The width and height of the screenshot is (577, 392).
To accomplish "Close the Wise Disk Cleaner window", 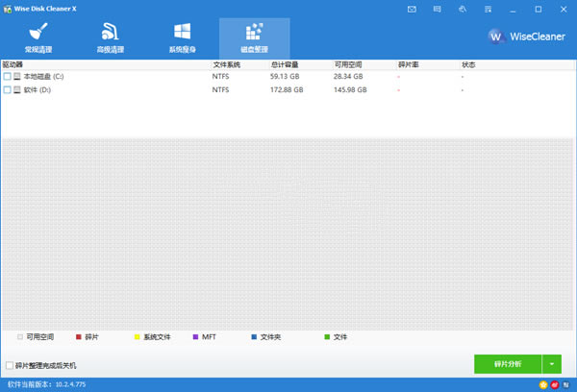I will tap(564, 10).
